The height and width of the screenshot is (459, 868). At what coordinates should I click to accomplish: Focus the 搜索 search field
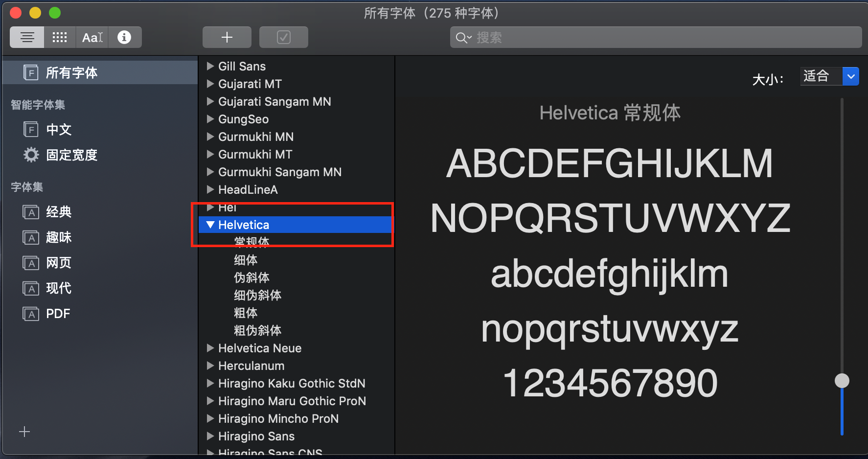click(656, 37)
